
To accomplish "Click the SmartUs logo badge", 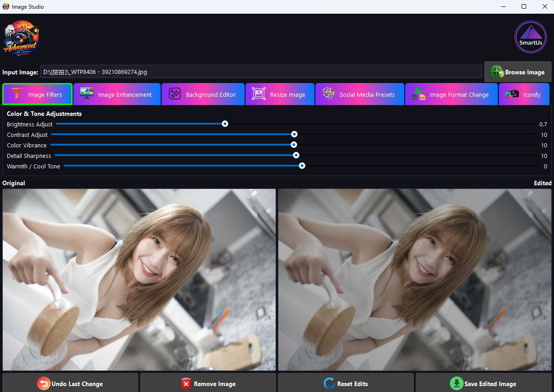I will pyautogui.click(x=531, y=37).
